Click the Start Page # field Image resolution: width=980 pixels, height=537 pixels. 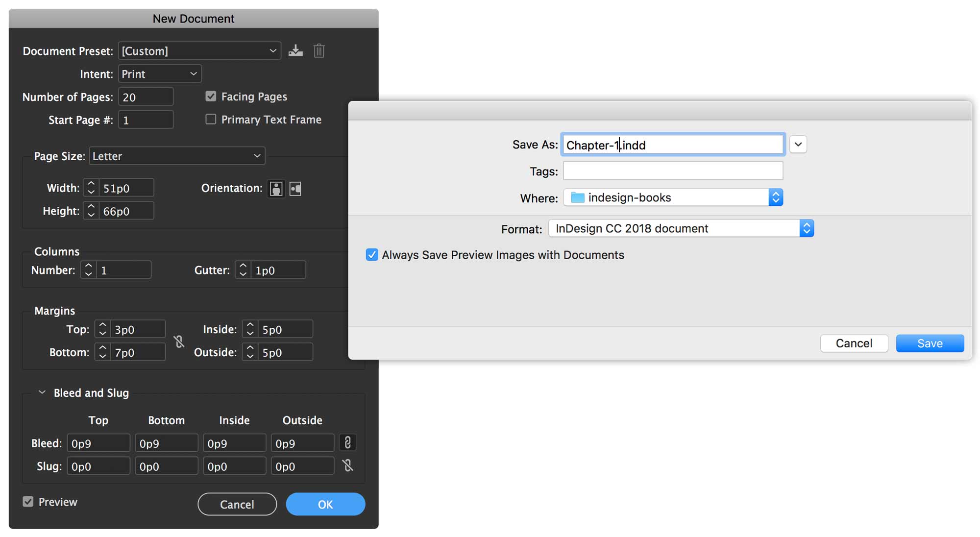[146, 120]
